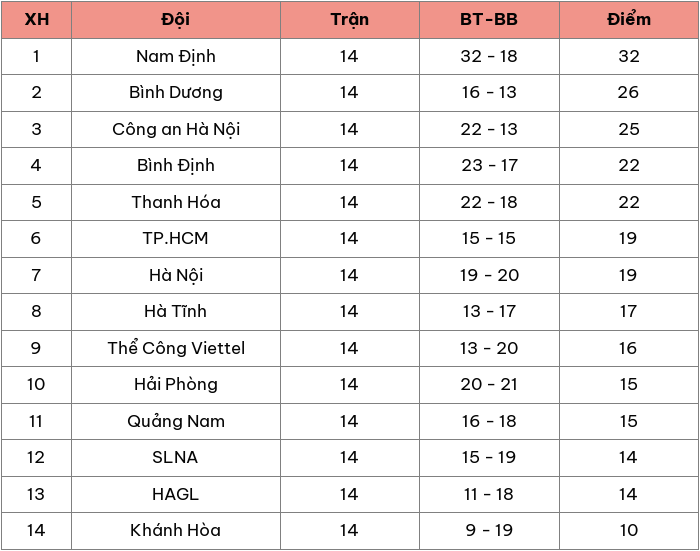Select Thể Công Viettel team cell
This screenshot has height=551, width=700.
click(x=176, y=348)
